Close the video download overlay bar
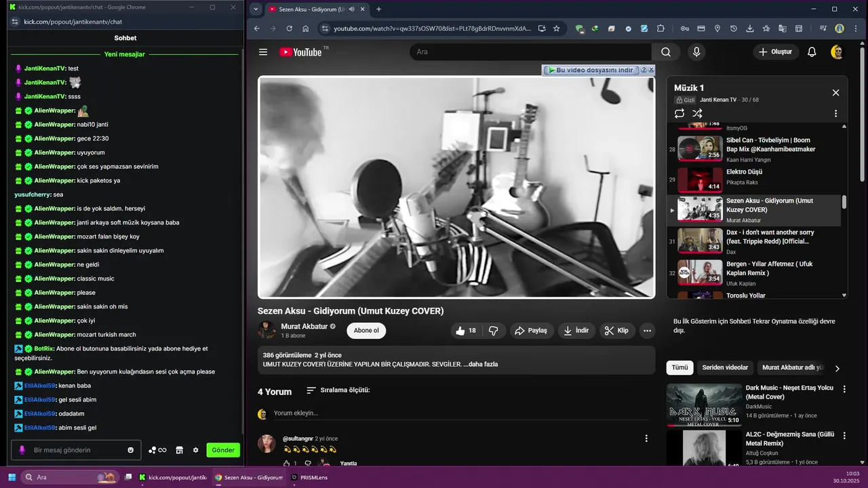The height and width of the screenshot is (488, 868). [x=651, y=70]
